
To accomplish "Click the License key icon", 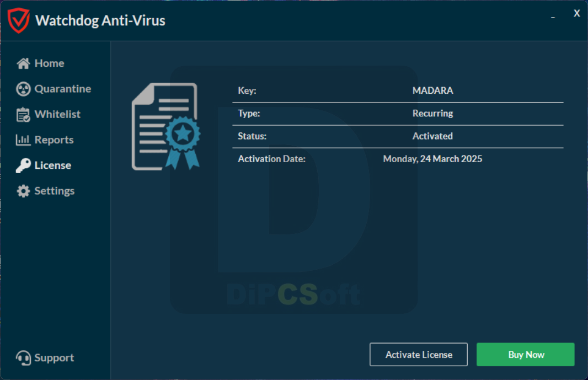I will (x=23, y=165).
